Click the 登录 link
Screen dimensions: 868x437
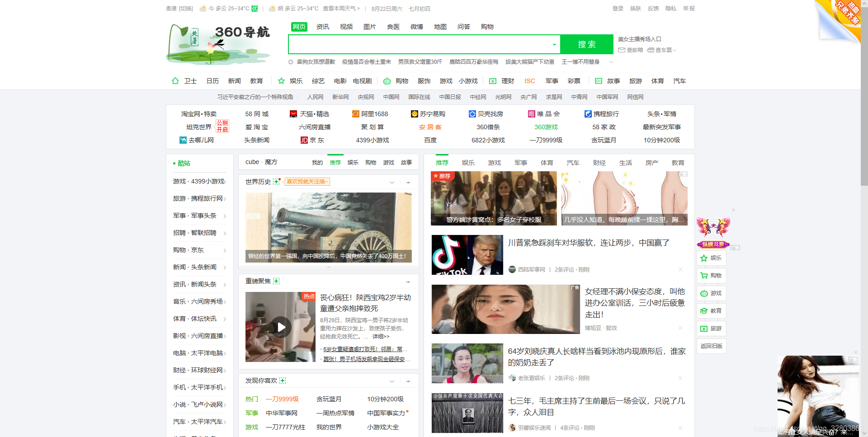pos(618,8)
